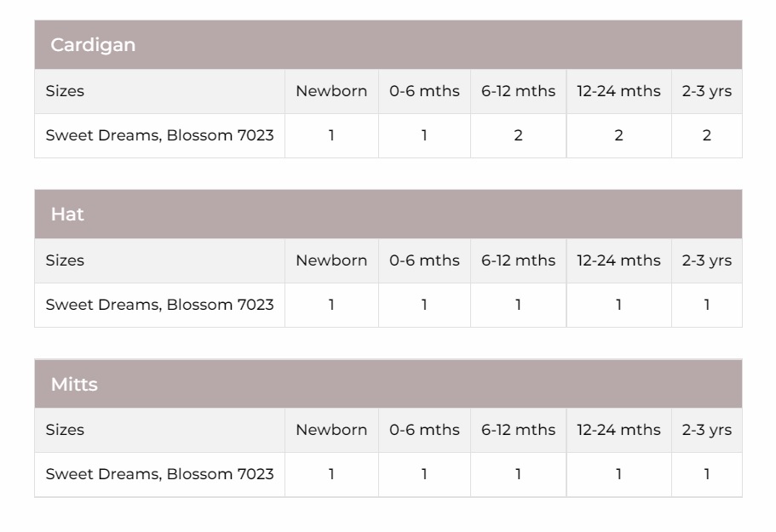Click Hat quantity for Newborn size
The width and height of the screenshot is (776, 532).
[x=331, y=305]
